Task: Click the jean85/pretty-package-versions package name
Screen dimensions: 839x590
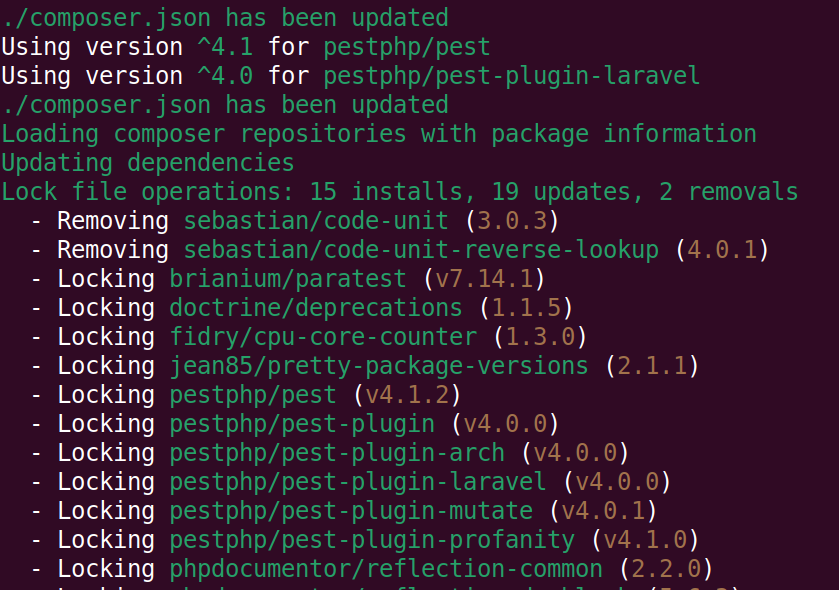Action: [x=379, y=366]
